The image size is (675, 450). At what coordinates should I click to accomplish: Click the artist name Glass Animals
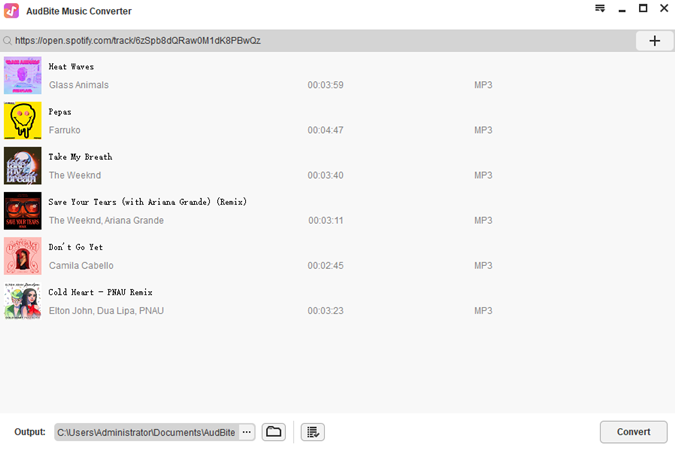[79, 85]
